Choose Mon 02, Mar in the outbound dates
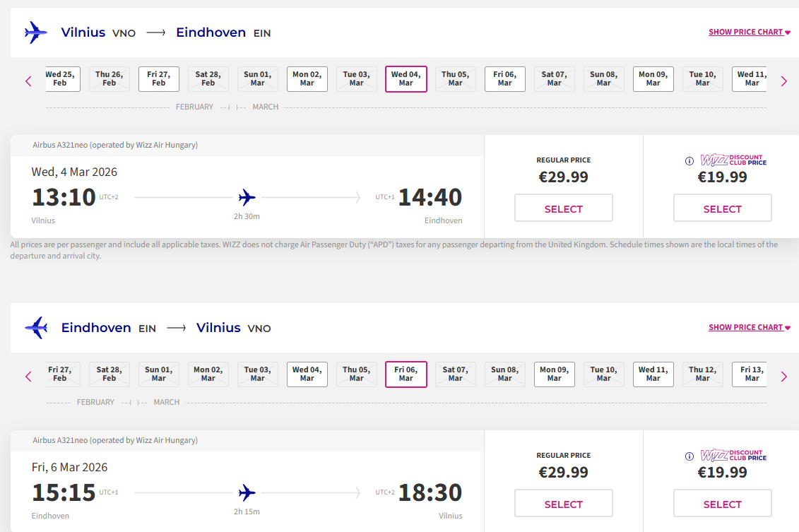 point(307,79)
